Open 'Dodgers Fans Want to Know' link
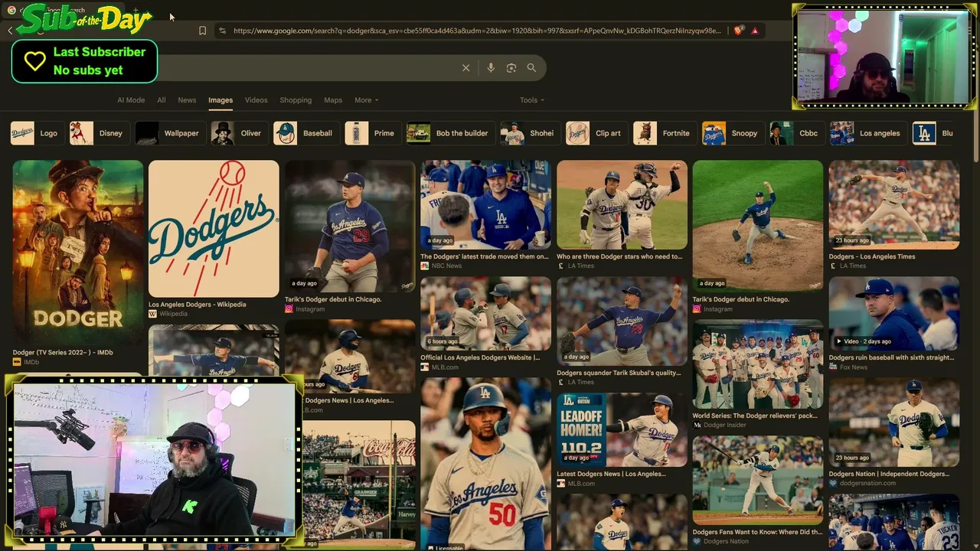 tap(757, 532)
